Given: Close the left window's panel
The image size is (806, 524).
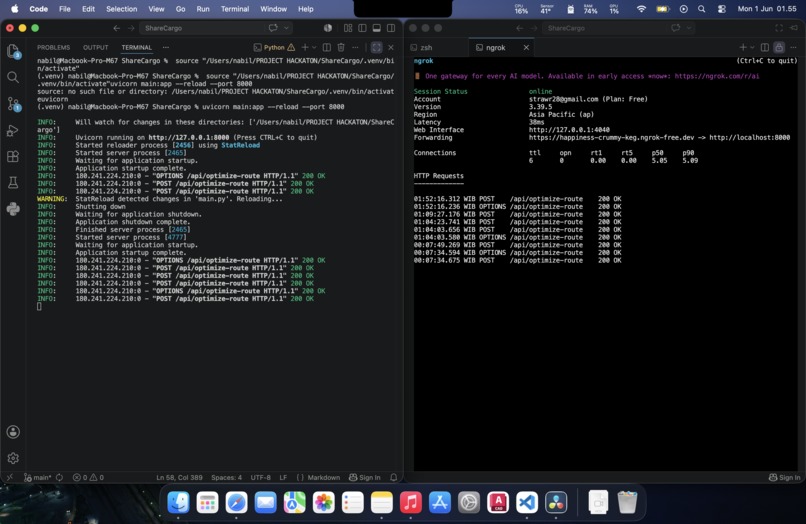Looking at the screenshot, I should pyautogui.click(x=391, y=47).
